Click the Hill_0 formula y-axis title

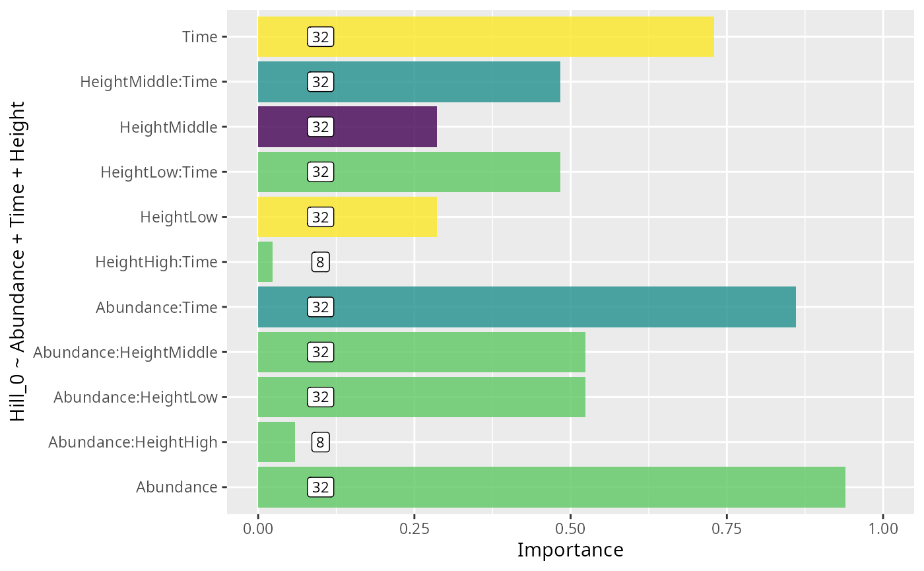[x=18, y=262]
